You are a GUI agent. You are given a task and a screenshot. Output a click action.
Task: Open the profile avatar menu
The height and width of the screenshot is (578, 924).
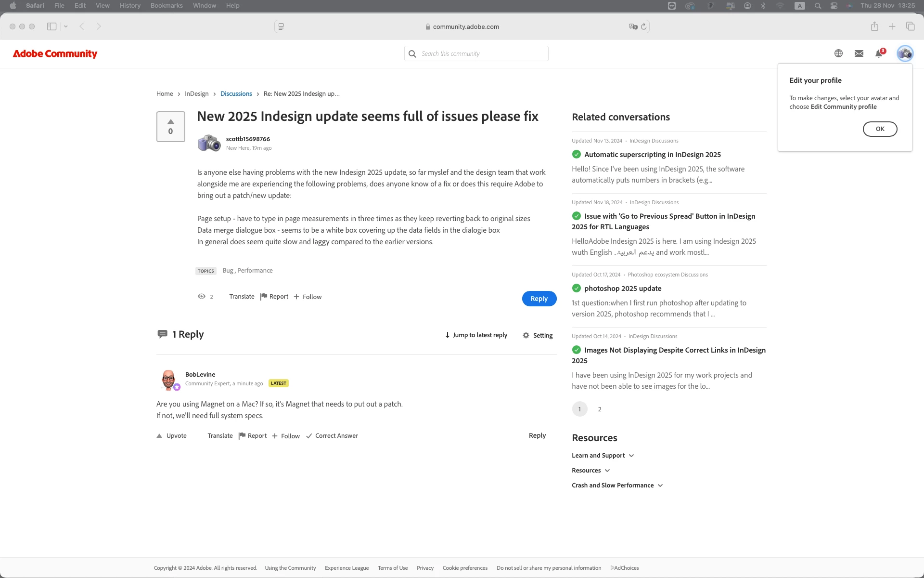tap(905, 53)
